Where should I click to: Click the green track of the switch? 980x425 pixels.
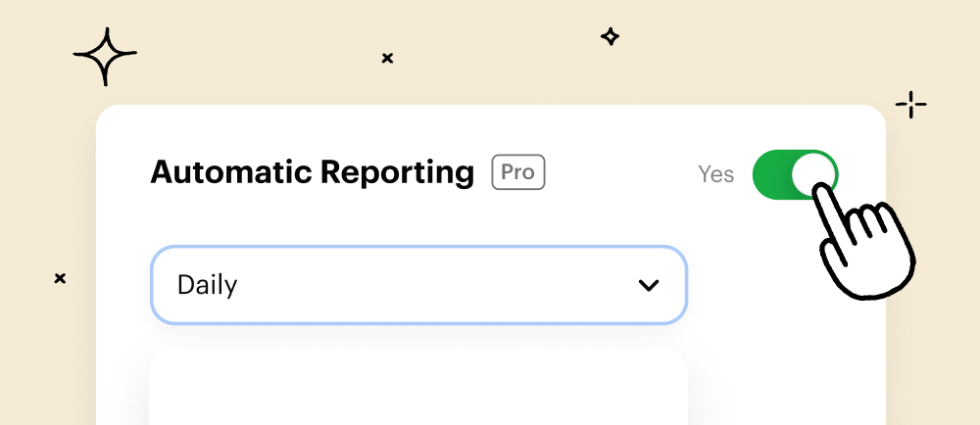772,174
